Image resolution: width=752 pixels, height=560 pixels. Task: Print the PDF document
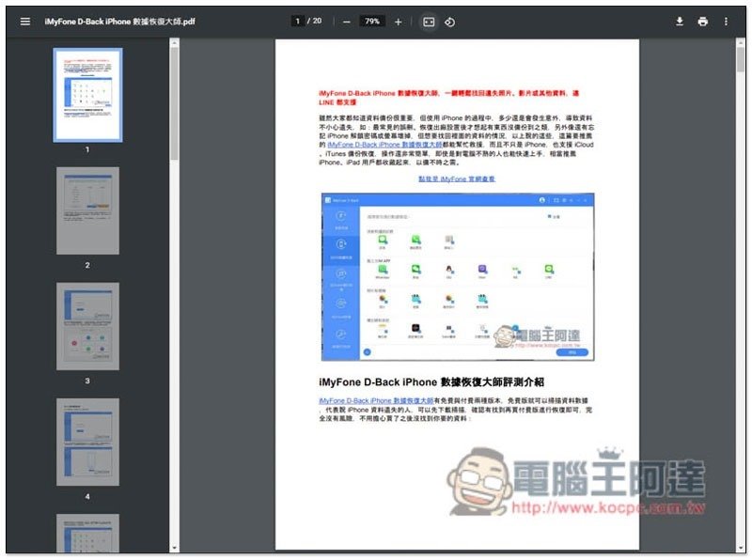702,22
